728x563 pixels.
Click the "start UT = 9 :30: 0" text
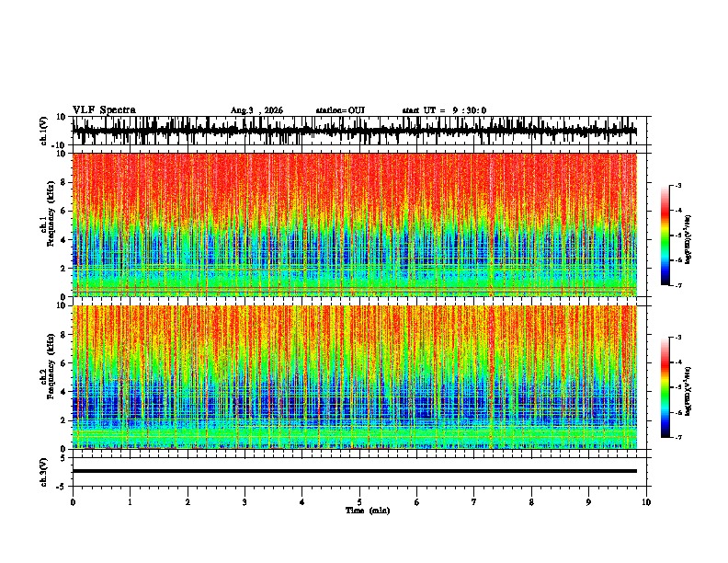444,110
